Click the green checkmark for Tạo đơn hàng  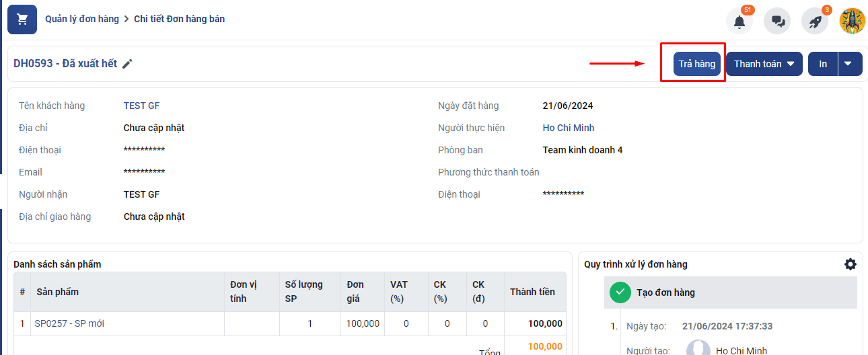coord(620,292)
